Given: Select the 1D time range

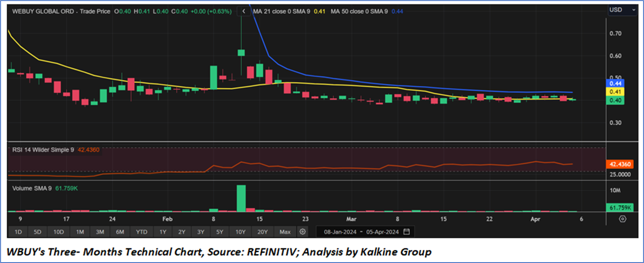Looking at the screenshot, I should [18, 232].
